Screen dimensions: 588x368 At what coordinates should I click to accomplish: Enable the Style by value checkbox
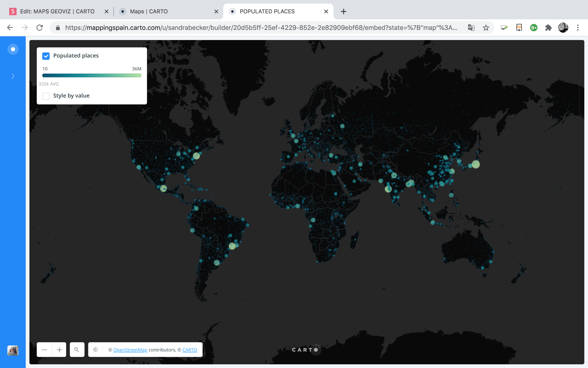(46, 96)
